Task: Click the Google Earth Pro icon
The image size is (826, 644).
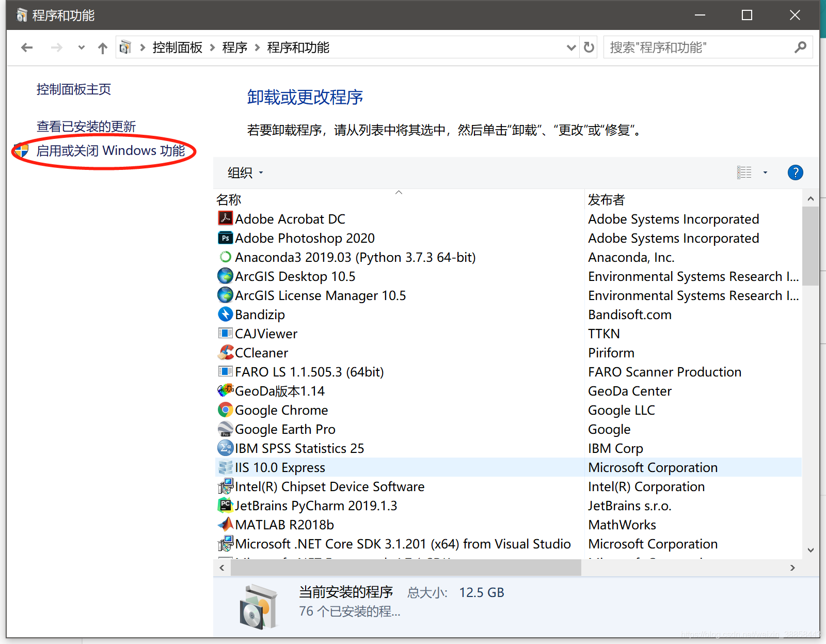Action: 225,429
